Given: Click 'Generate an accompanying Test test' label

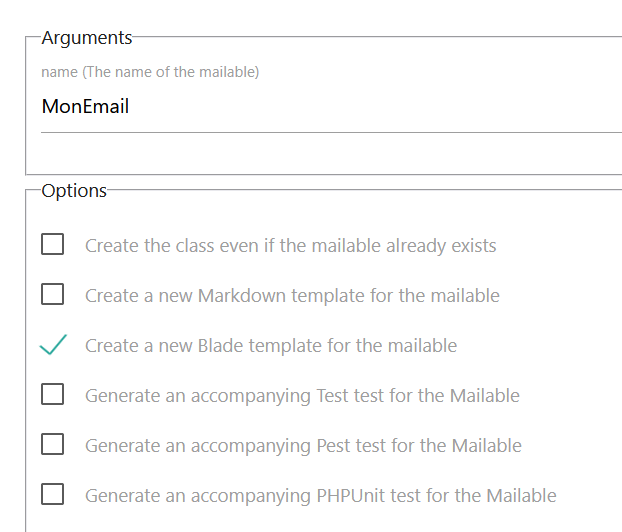Looking at the screenshot, I should (302, 396).
